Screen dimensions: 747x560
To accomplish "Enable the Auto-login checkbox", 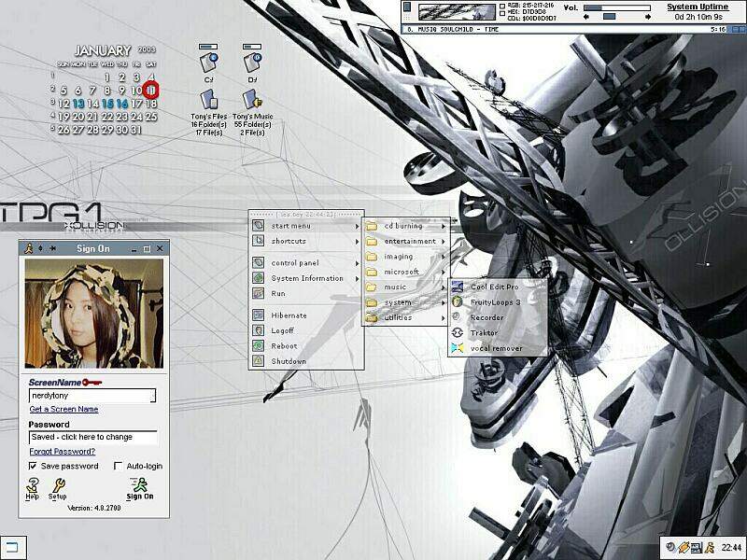I will [118, 466].
